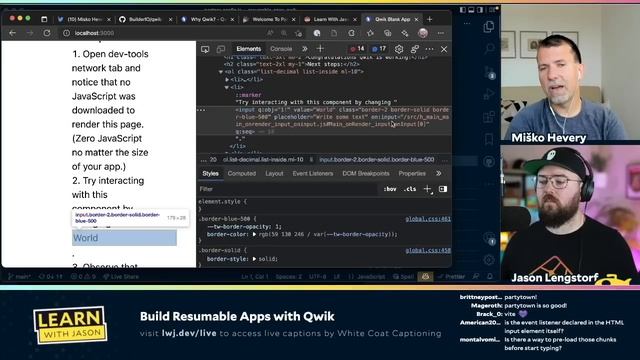Switch to the Elements tab
Image resolution: width=640 pixels, height=360 pixels.
(x=249, y=49)
